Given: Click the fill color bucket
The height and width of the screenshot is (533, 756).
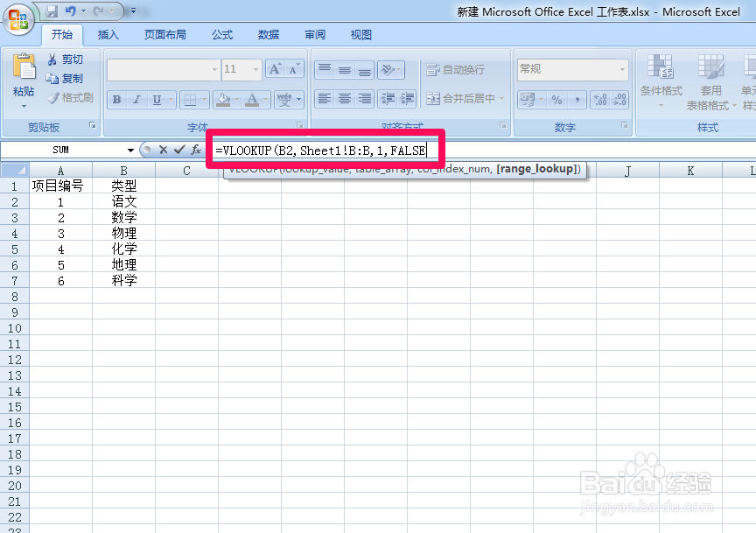Looking at the screenshot, I should pos(223,100).
